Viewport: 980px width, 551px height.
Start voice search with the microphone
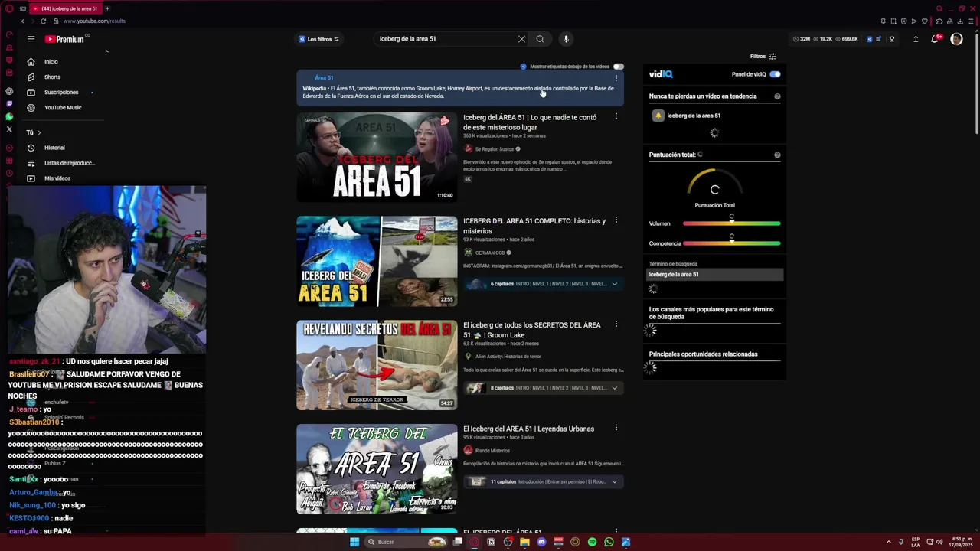tap(566, 39)
